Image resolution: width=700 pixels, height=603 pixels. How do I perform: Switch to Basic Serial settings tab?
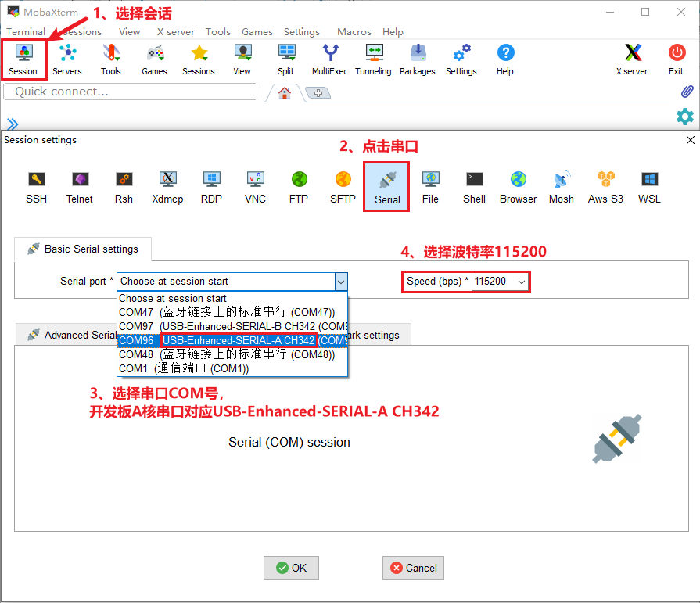(83, 249)
